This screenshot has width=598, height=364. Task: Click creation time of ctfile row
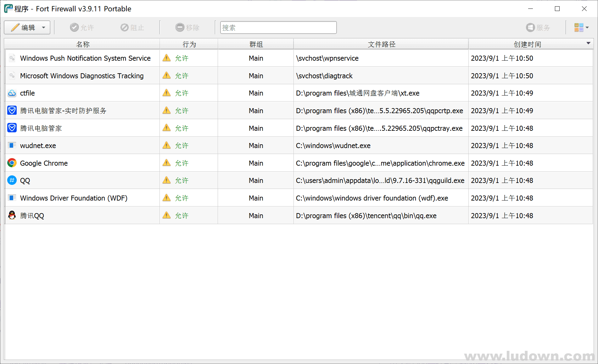point(502,93)
